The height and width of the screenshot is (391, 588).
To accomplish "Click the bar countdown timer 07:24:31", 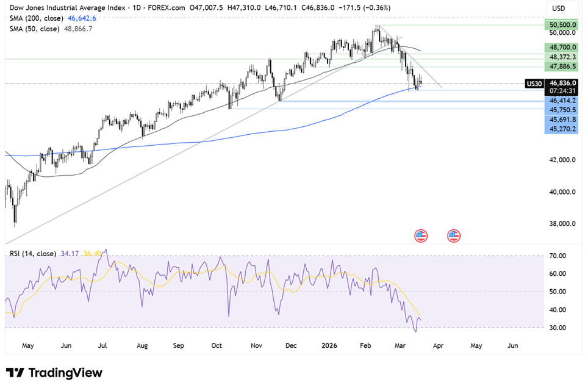I will pos(562,91).
